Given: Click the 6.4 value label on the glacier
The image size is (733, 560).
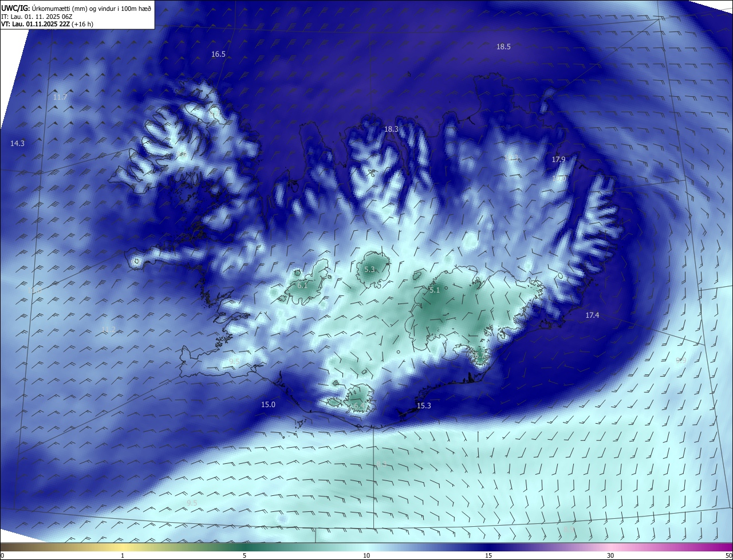Looking at the screenshot, I should (x=358, y=406).
